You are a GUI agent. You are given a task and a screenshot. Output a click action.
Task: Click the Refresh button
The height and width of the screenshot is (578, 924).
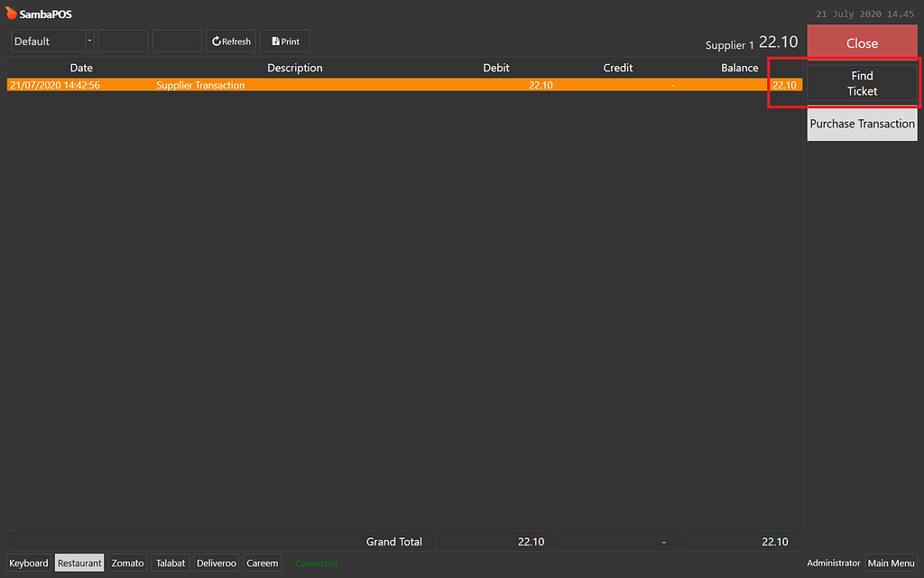pos(231,42)
